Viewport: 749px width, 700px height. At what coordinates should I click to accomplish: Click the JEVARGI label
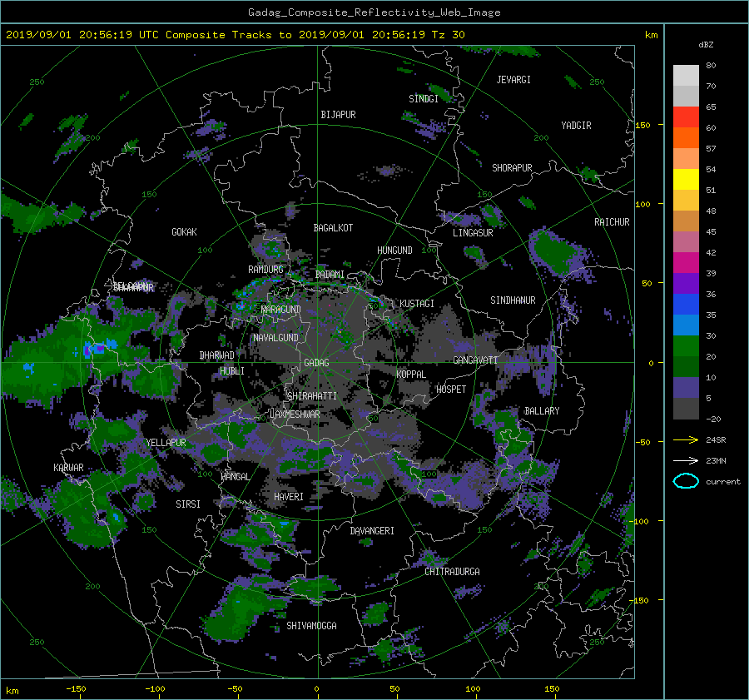pos(513,80)
